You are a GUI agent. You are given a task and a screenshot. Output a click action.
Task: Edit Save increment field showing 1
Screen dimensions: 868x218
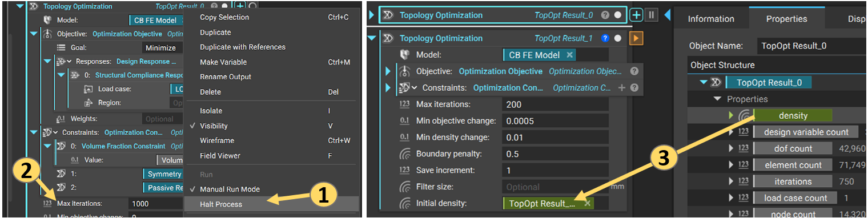point(555,170)
